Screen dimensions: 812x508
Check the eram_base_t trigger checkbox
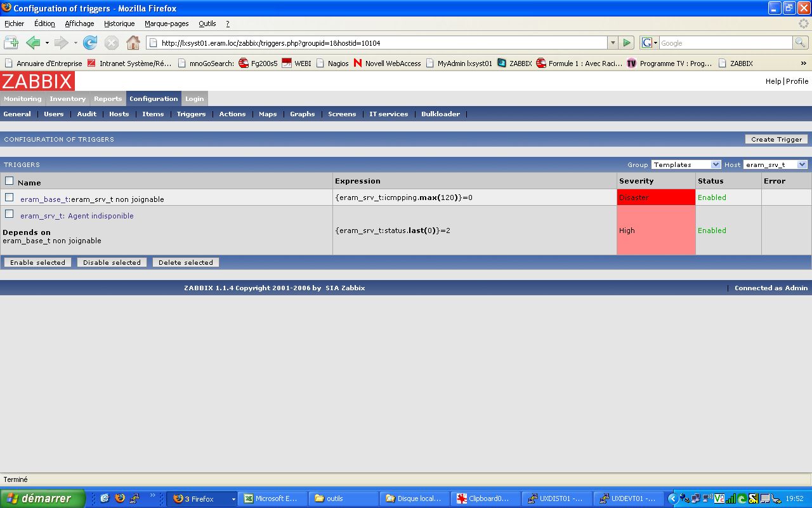pos(9,197)
